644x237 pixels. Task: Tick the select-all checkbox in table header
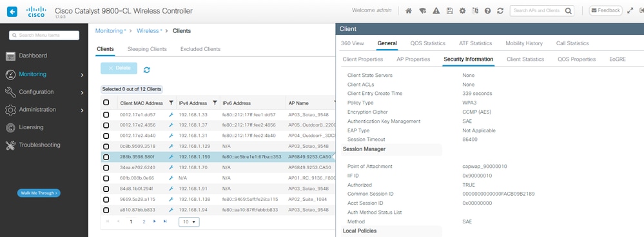click(106, 103)
